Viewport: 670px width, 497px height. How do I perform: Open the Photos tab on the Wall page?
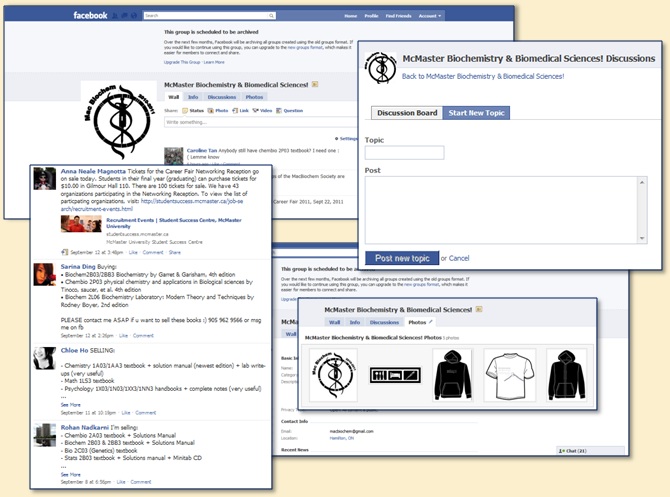click(254, 97)
